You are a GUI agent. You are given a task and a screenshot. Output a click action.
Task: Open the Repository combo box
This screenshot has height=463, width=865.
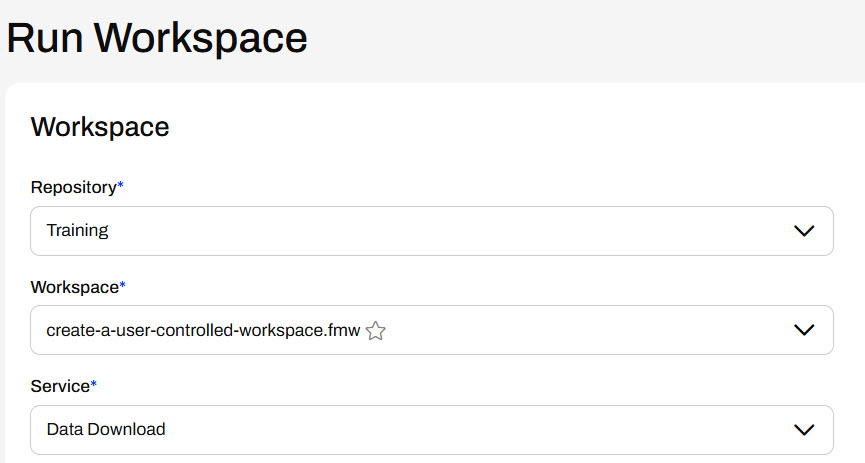click(430, 231)
